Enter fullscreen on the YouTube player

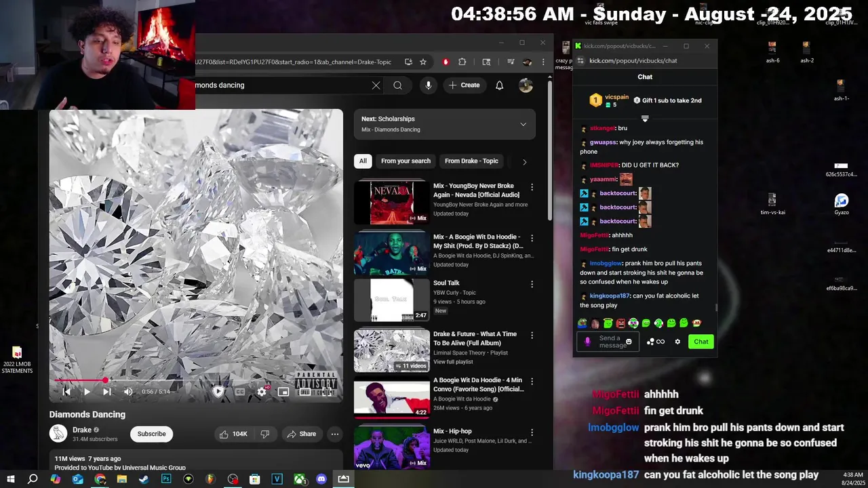coord(327,391)
